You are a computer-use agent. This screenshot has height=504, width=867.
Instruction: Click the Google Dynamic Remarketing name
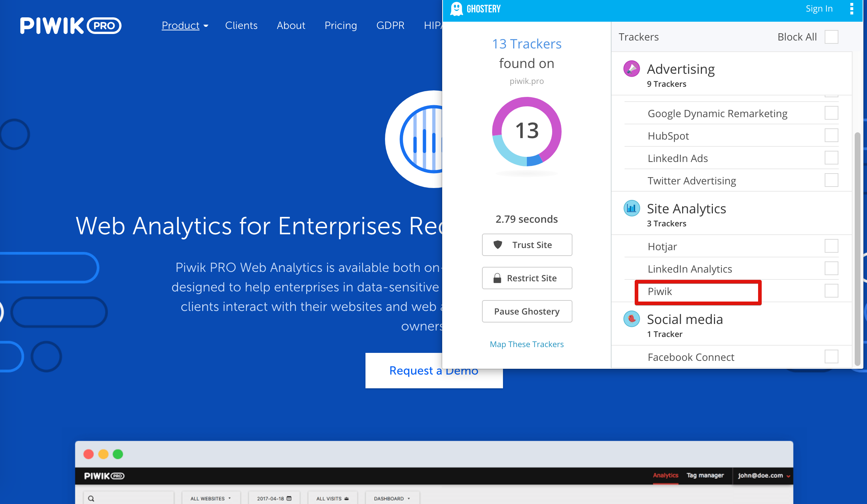click(x=718, y=114)
